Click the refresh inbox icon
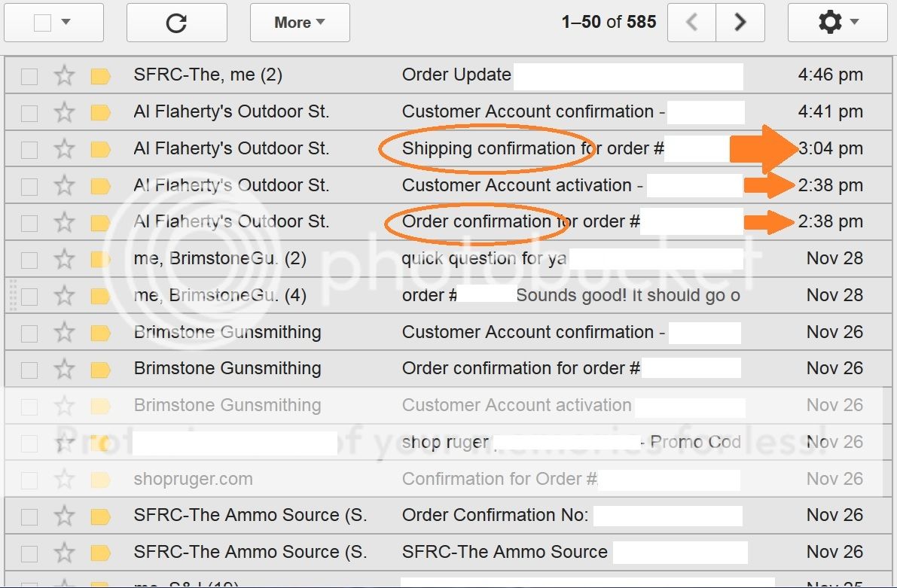Viewport: 897px width, 588px height. coord(176,23)
